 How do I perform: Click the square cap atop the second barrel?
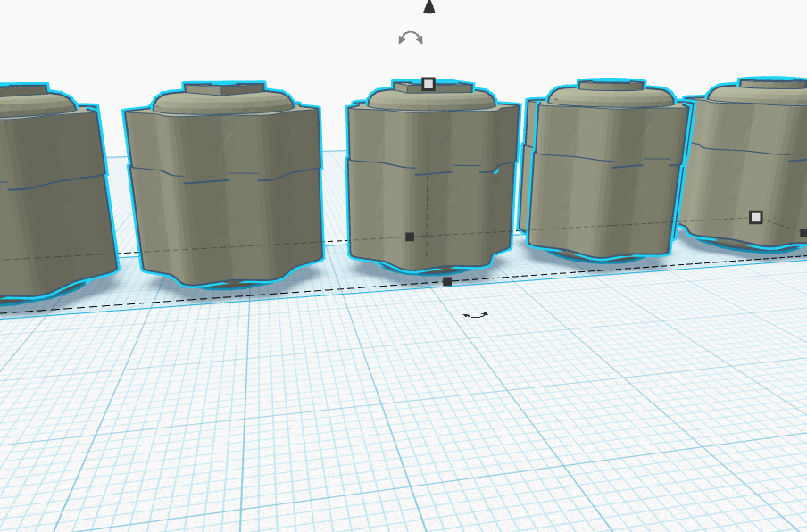[225, 88]
